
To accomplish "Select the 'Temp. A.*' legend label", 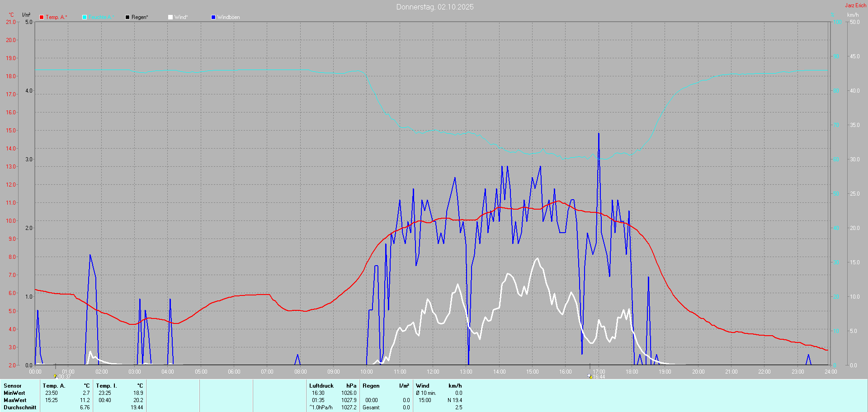I will pyautogui.click(x=57, y=17).
